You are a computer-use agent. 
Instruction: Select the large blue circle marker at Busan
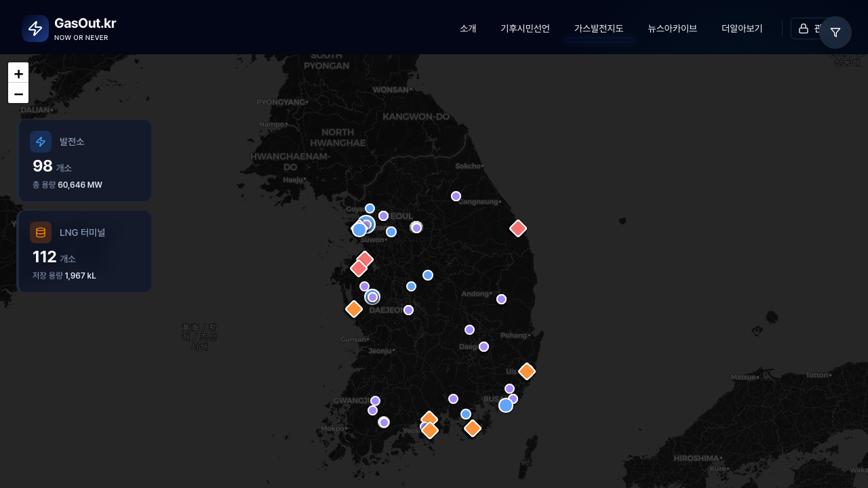[506, 405]
